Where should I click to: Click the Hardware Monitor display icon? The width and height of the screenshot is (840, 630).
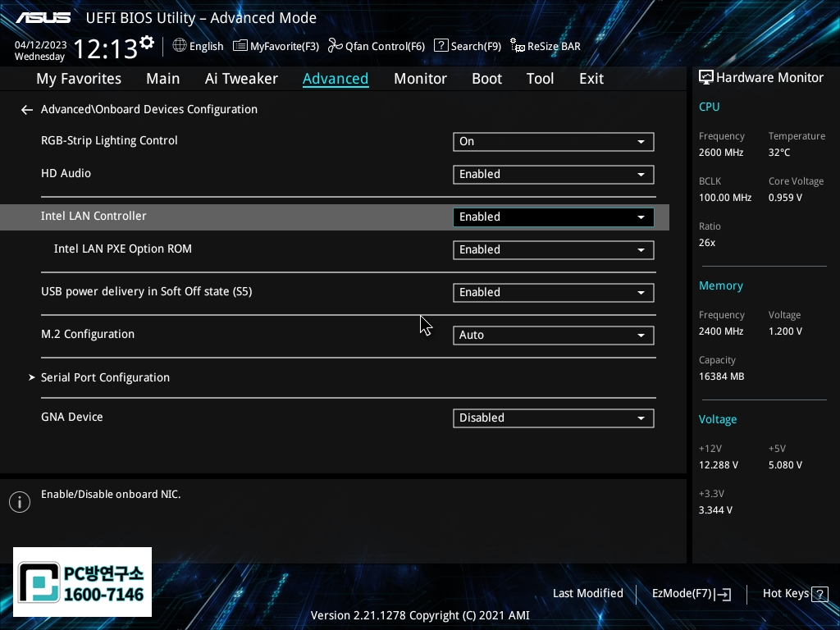pos(706,78)
